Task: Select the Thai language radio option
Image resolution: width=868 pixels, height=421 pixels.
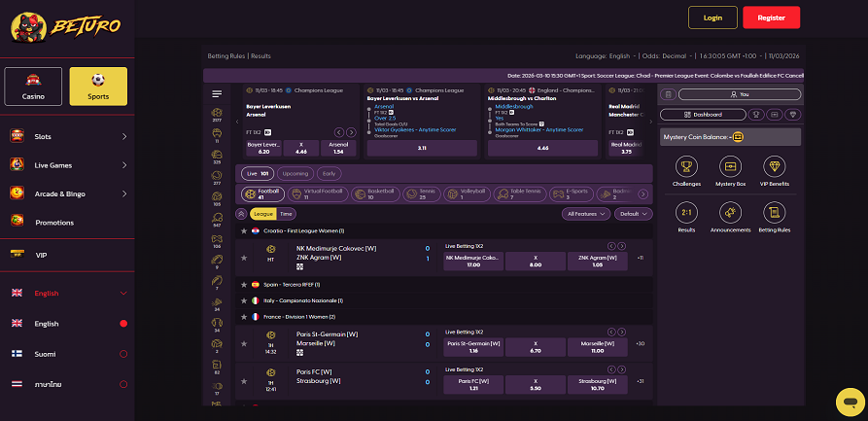Action: pyautogui.click(x=123, y=384)
